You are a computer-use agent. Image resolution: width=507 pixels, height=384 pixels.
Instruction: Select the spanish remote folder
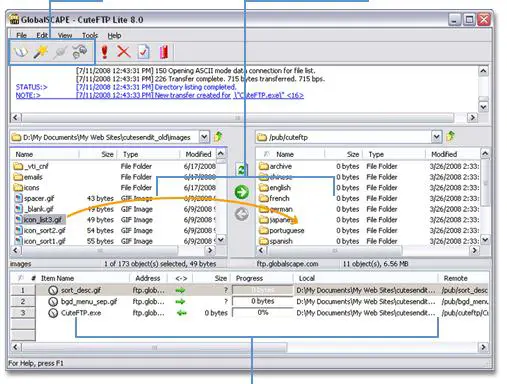(x=276, y=241)
